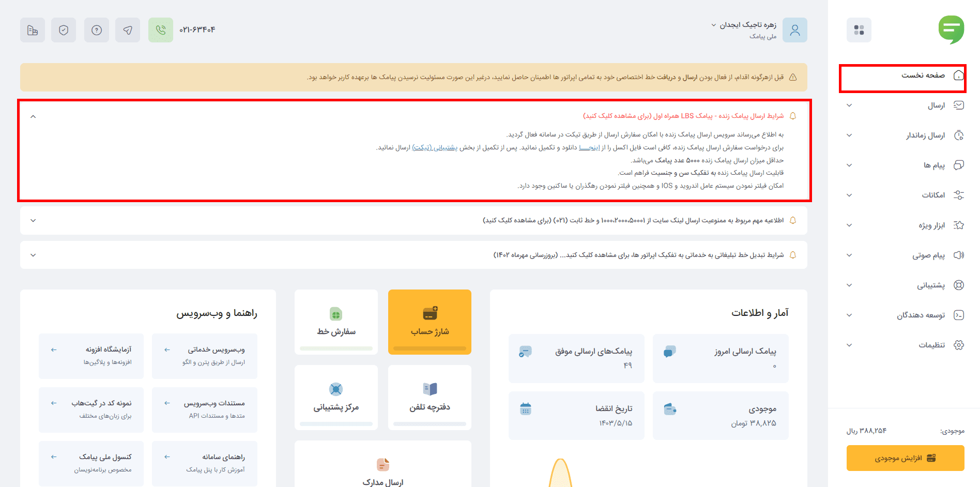The width and height of the screenshot is (980, 487).
Task: Click the اینجـــــا download link
Action: click(589, 147)
